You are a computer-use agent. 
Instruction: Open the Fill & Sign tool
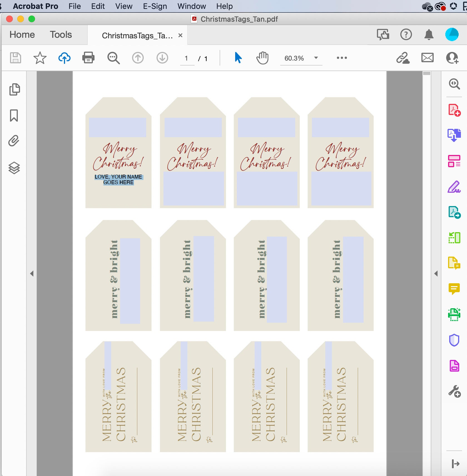(x=454, y=187)
